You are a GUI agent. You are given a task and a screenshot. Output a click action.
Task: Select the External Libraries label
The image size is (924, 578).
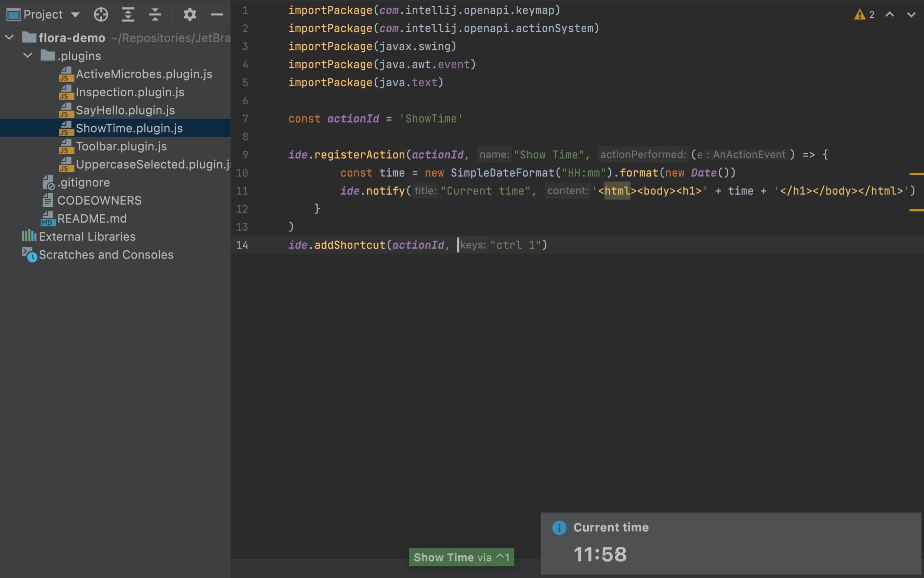coord(87,237)
